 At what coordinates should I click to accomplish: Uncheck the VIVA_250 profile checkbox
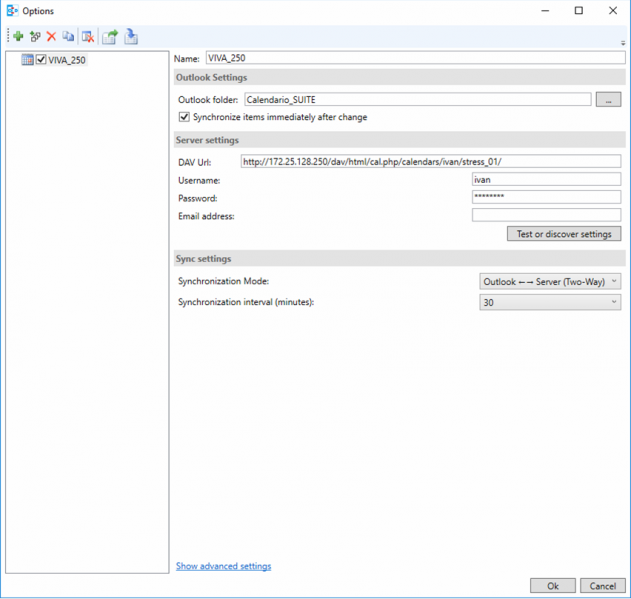point(41,60)
